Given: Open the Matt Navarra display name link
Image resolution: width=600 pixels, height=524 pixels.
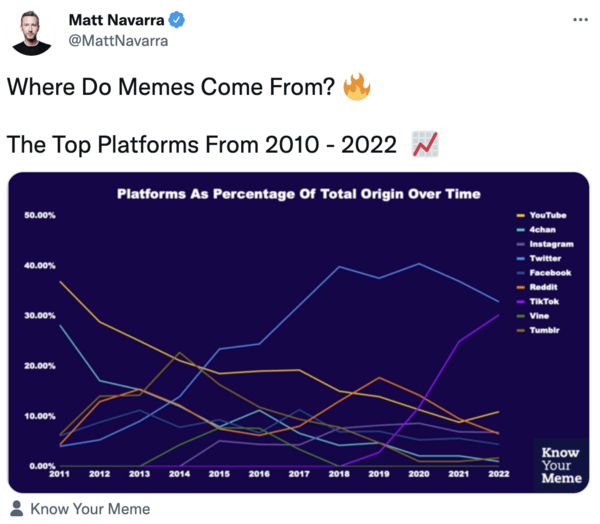Looking at the screenshot, I should pyautogui.click(x=114, y=20).
